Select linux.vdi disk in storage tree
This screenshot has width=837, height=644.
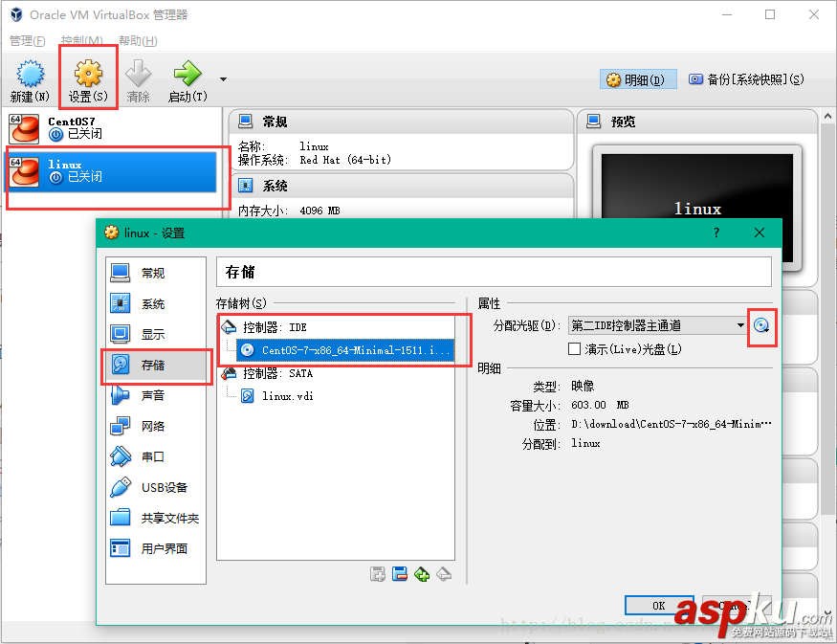277,396
